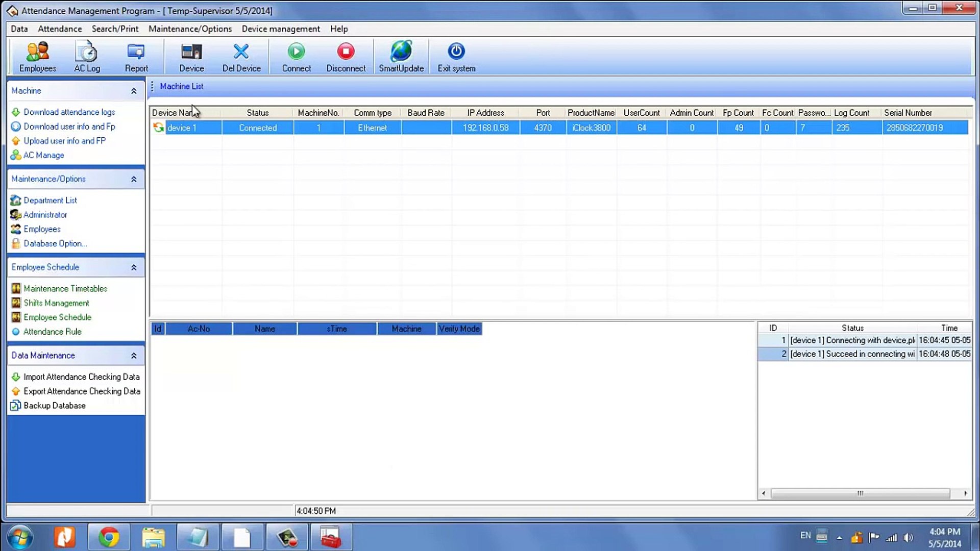The image size is (980, 551).
Task: Start connection with green Connect icon
Action: point(296,52)
